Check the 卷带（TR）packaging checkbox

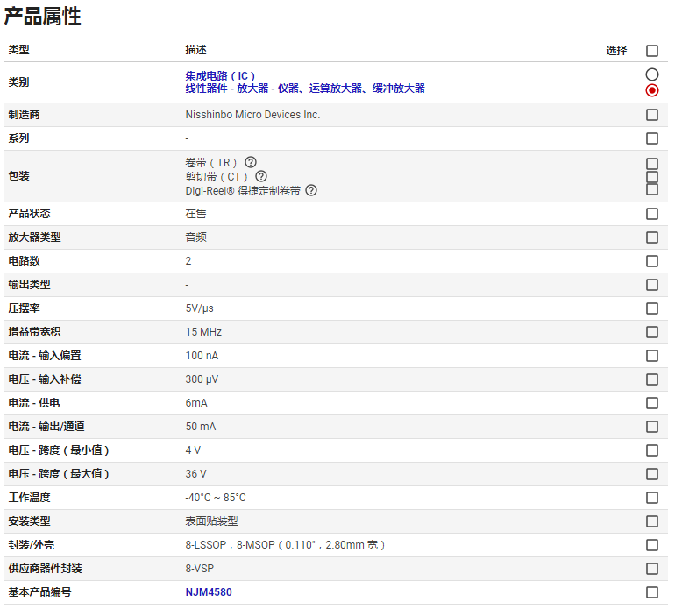pos(651,163)
